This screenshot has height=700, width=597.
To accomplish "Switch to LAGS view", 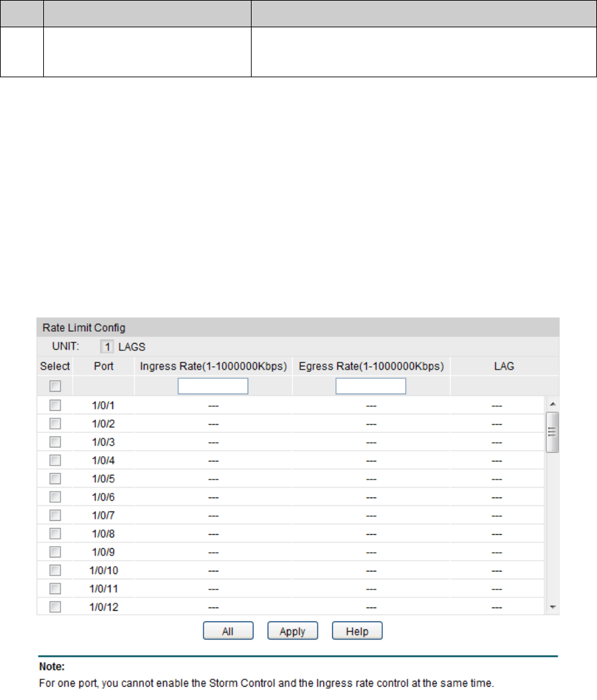I will (132, 347).
